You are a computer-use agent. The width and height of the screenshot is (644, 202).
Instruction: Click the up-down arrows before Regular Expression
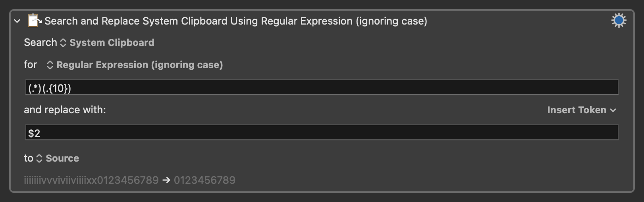click(x=50, y=65)
